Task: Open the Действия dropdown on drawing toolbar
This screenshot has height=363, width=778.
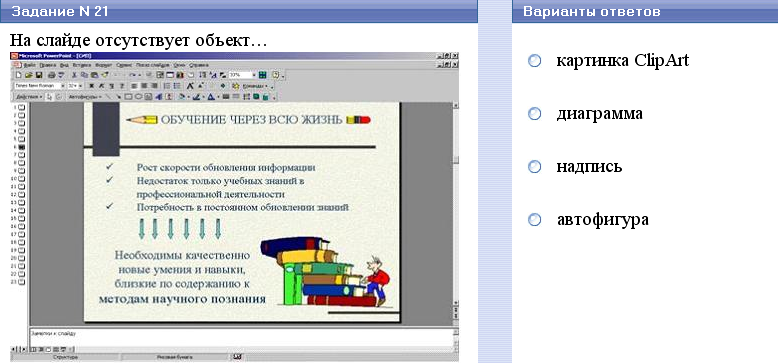Action: pos(29,97)
